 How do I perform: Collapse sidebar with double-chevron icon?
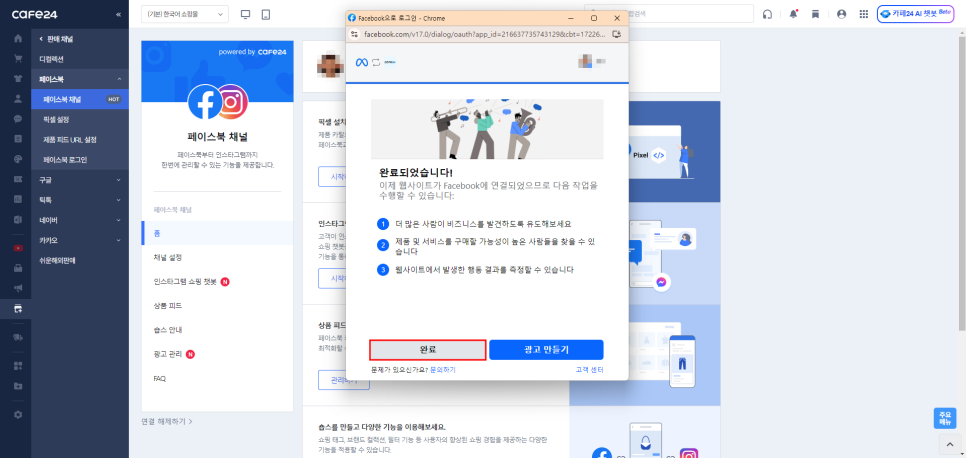tap(118, 14)
